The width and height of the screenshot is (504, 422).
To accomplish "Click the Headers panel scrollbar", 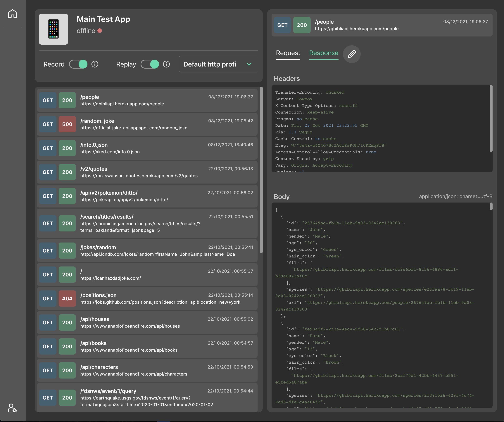I will pyautogui.click(x=491, y=119).
